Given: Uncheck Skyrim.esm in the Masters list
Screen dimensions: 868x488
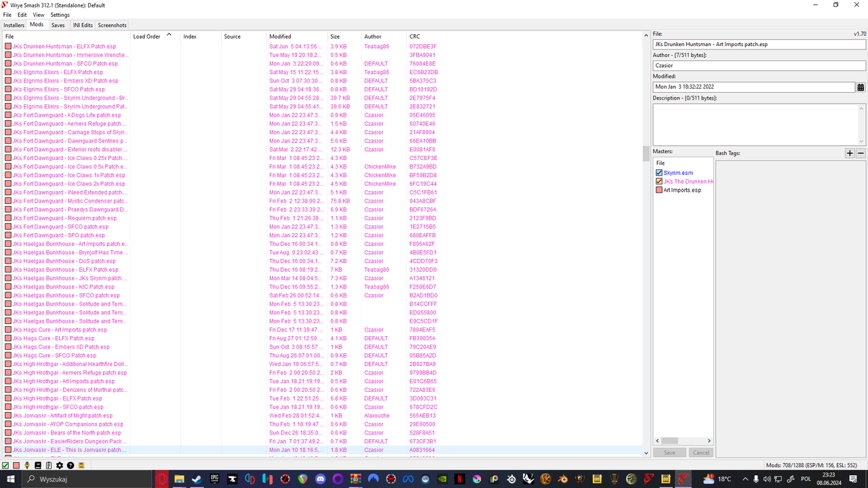Looking at the screenshot, I should point(658,172).
